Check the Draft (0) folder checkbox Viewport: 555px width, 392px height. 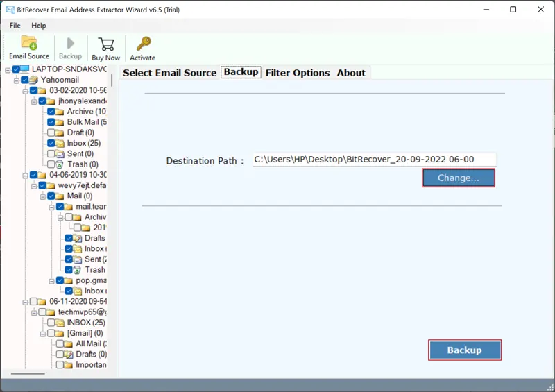pos(51,133)
